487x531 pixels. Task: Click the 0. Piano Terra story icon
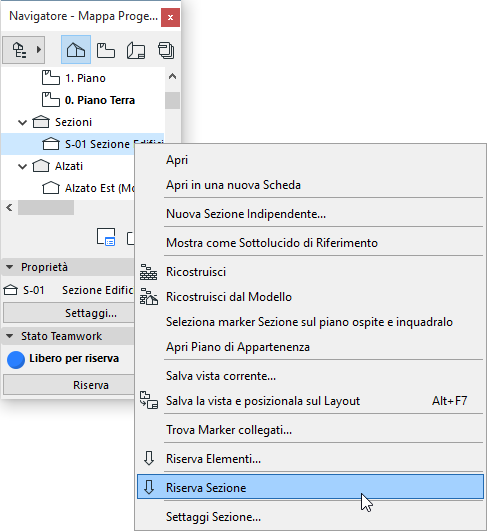(x=51, y=100)
